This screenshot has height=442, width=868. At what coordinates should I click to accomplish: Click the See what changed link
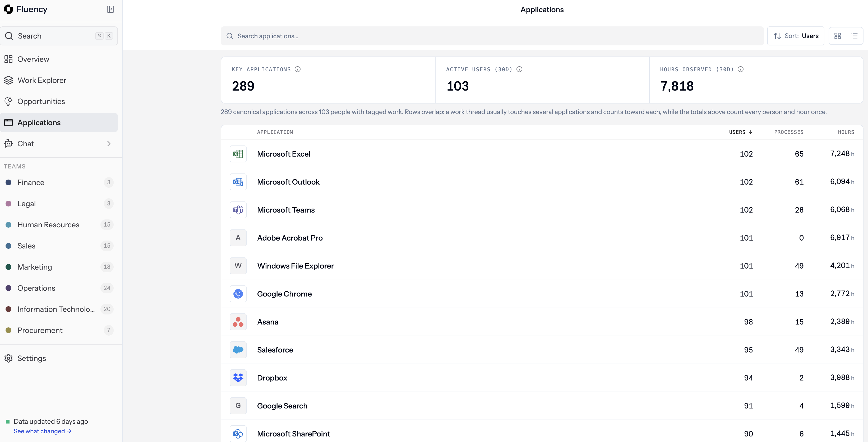43,431
